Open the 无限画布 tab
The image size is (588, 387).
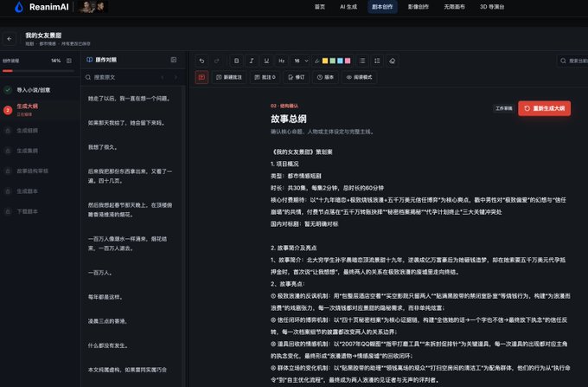point(454,7)
